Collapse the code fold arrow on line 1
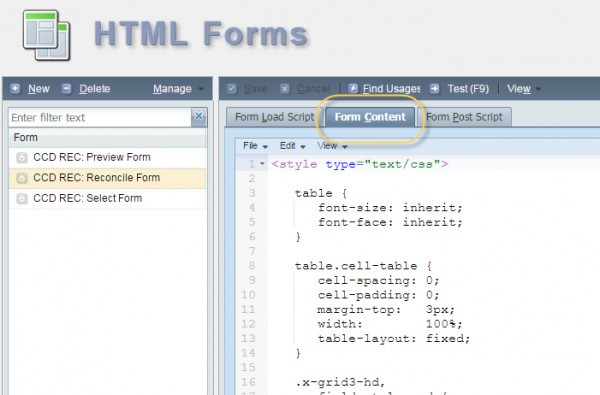The image size is (600, 395). tap(262, 164)
